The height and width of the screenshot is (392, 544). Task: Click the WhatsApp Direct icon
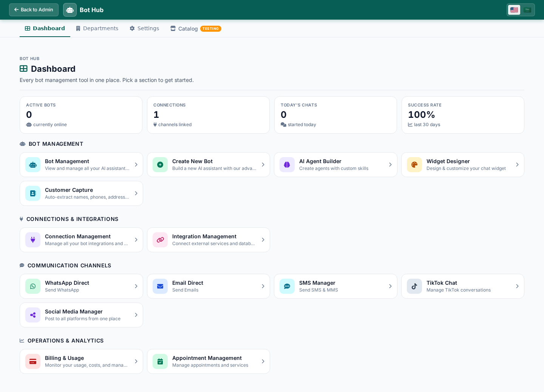33,286
